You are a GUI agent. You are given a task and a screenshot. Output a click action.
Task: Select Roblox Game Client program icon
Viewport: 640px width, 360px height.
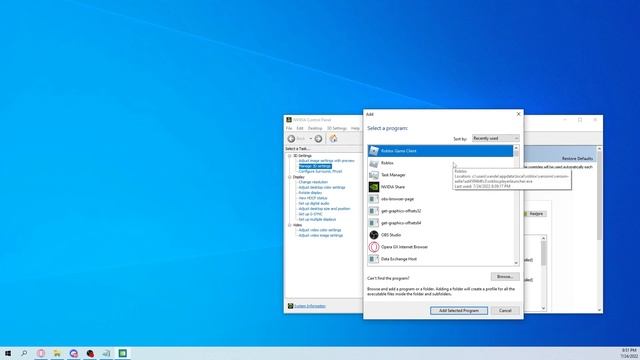tap(373, 151)
